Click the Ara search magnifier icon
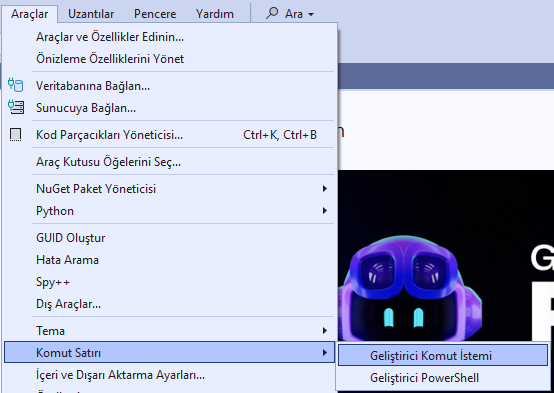Image resolution: width=554 pixels, height=393 pixels. click(x=272, y=13)
